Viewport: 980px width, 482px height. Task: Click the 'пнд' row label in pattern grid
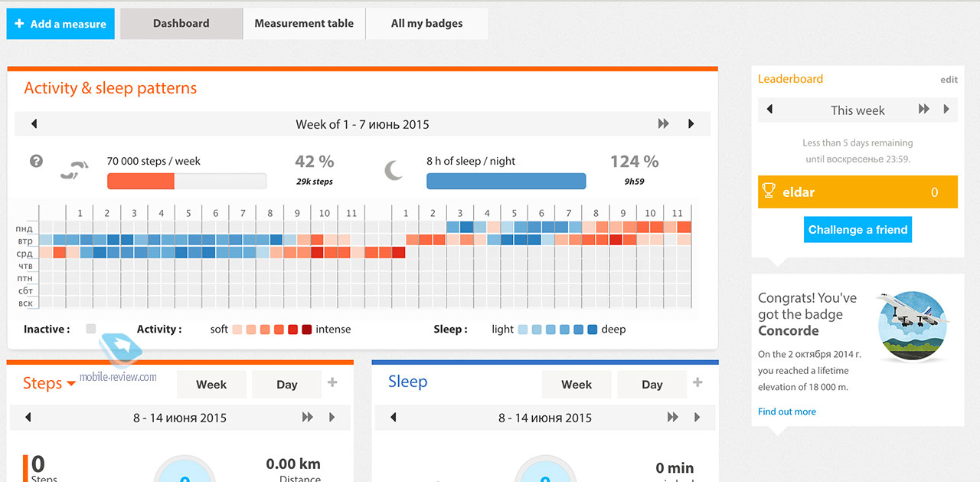24,228
